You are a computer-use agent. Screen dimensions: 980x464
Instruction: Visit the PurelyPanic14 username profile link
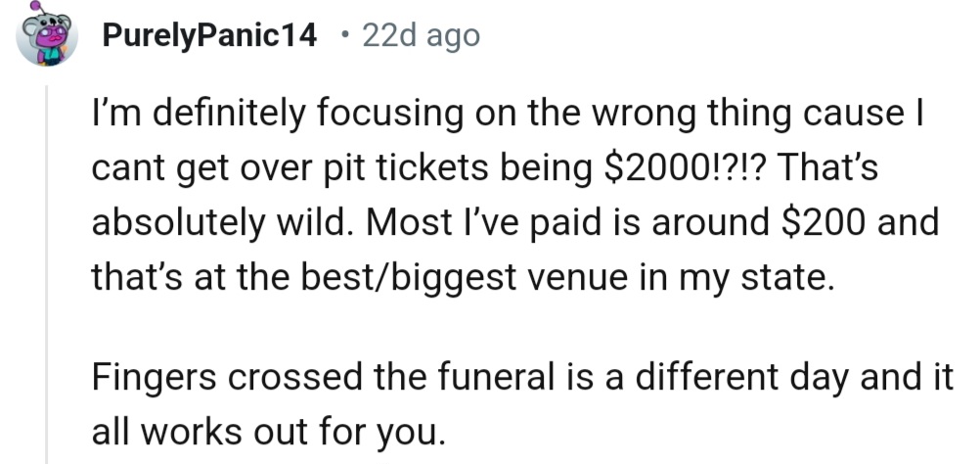pyautogui.click(x=209, y=37)
